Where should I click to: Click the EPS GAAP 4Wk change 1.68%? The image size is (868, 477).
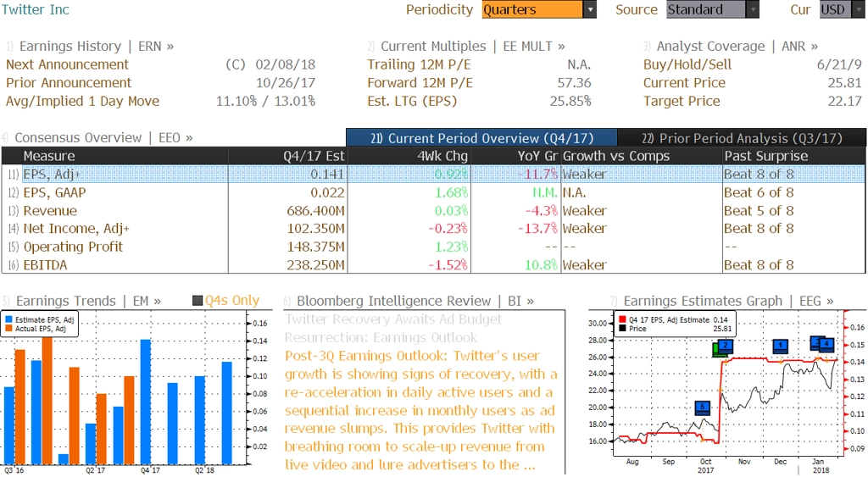click(451, 192)
